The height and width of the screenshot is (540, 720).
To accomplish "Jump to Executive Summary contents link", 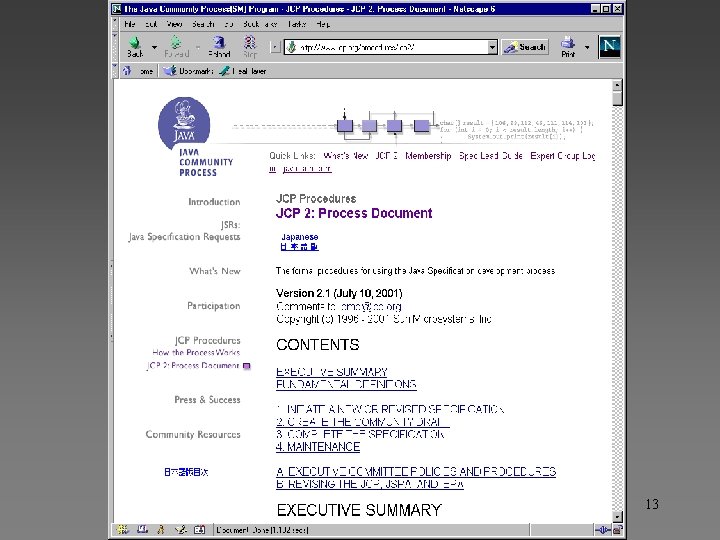I will (332, 371).
